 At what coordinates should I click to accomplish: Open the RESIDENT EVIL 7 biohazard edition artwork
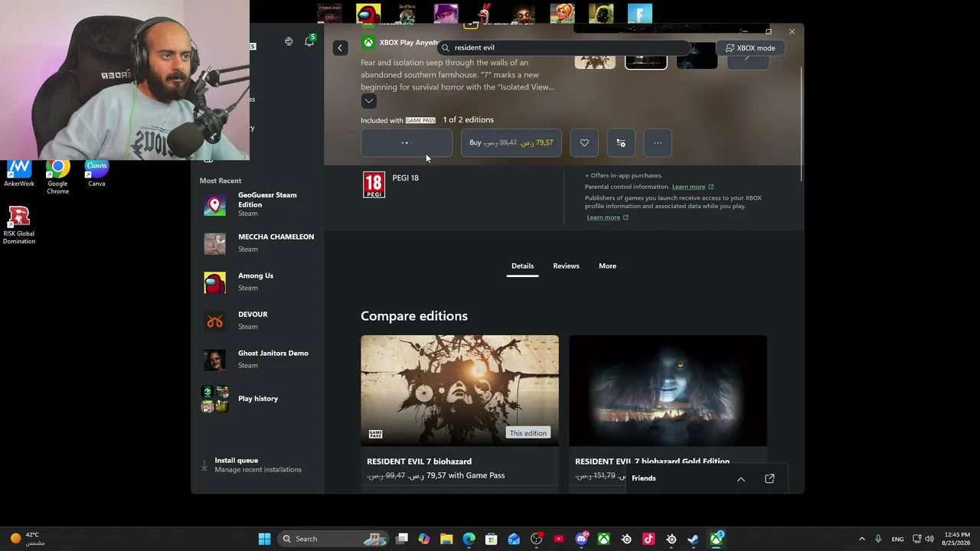[460, 390]
